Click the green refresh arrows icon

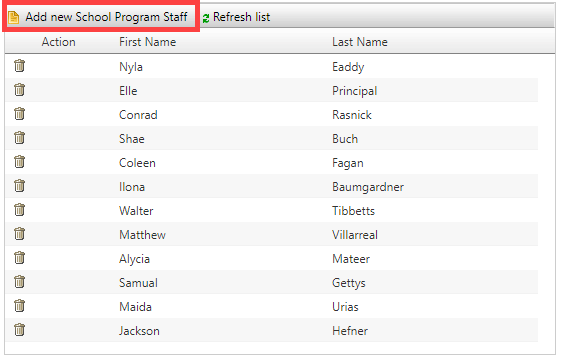[x=206, y=18]
